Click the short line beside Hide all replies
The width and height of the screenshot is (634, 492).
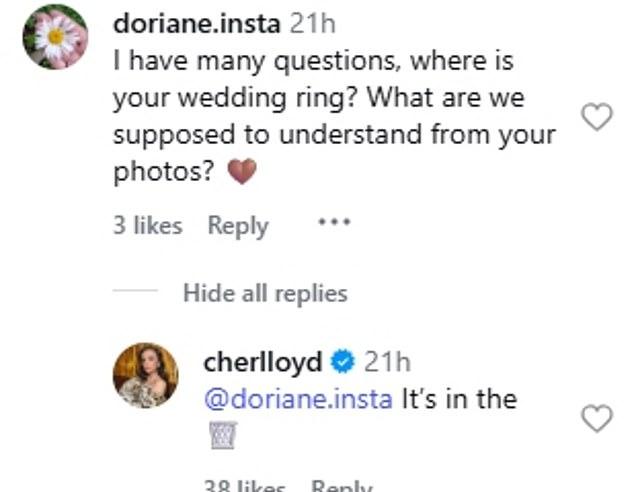[x=135, y=290]
